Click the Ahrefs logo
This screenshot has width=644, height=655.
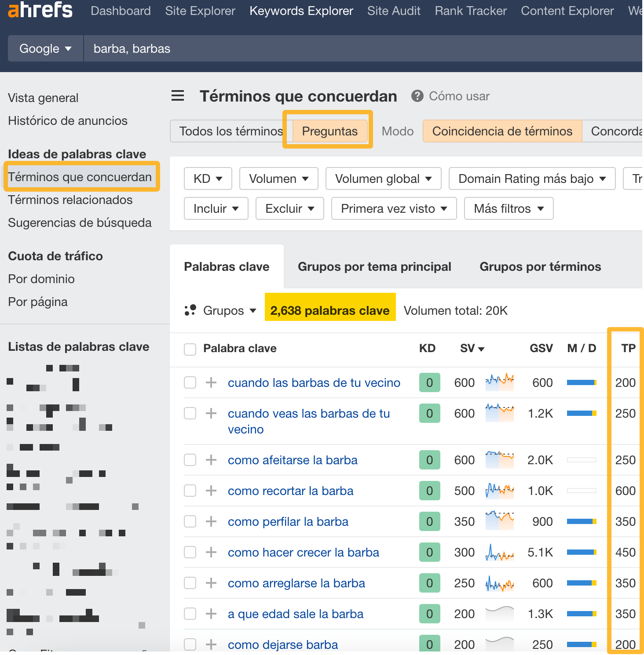click(x=40, y=10)
